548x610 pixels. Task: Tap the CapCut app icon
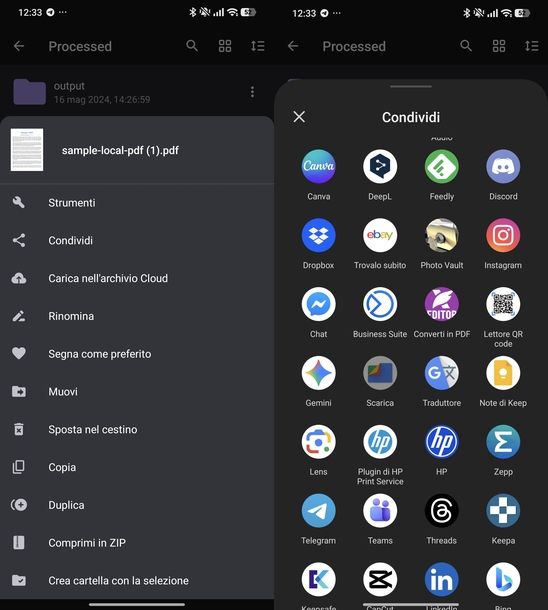[x=380, y=580]
